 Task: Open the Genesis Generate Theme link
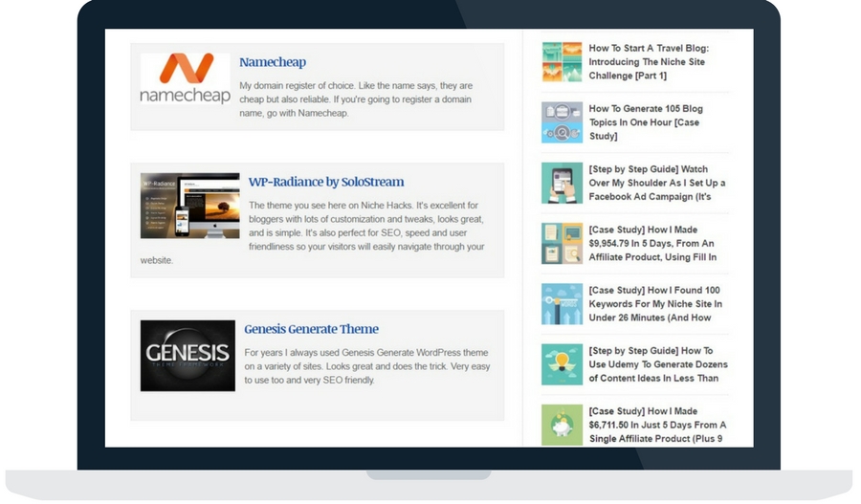coord(311,329)
